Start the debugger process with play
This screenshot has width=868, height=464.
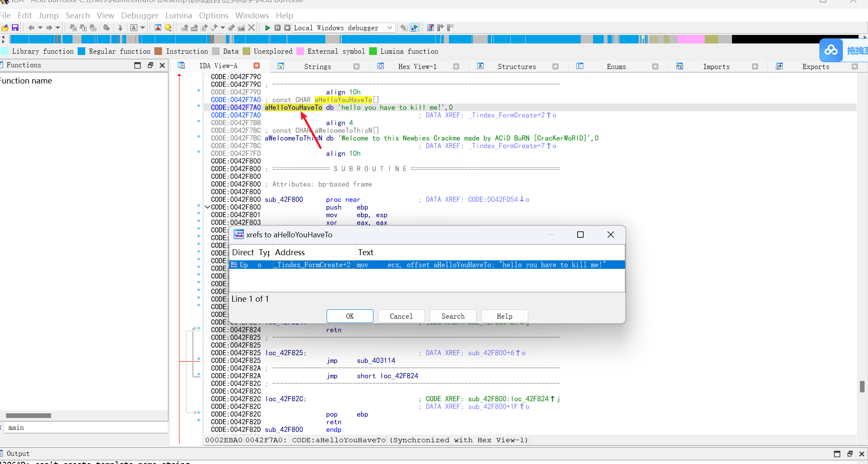click(267, 28)
